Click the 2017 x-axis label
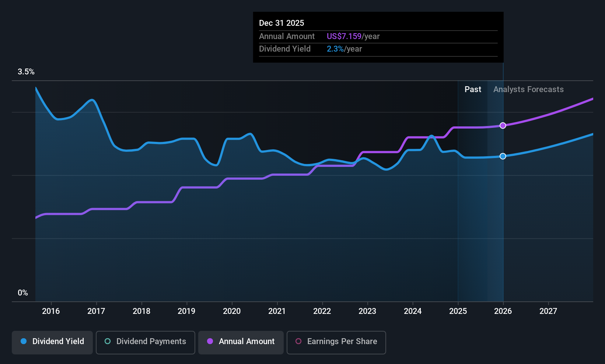This screenshot has height=364, width=605. coord(96,311)
